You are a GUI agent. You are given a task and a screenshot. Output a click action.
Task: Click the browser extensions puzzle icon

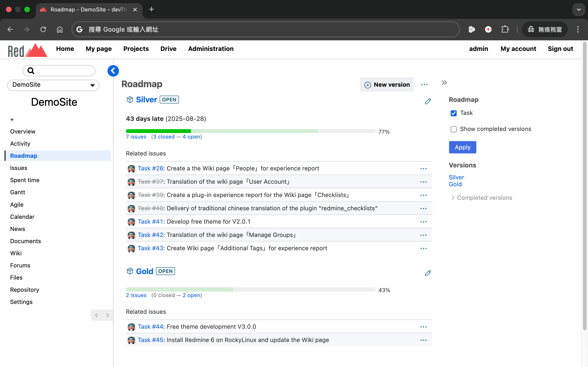pyautogui.click(x=505, y=29)
